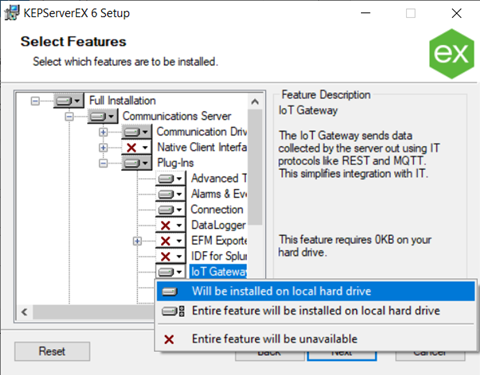480x375 pixels.
Task: Select the Communications Server label
Action: pos(177,116)
